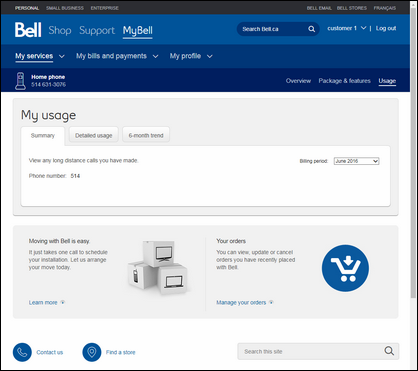Click the Learn more link

43,302
